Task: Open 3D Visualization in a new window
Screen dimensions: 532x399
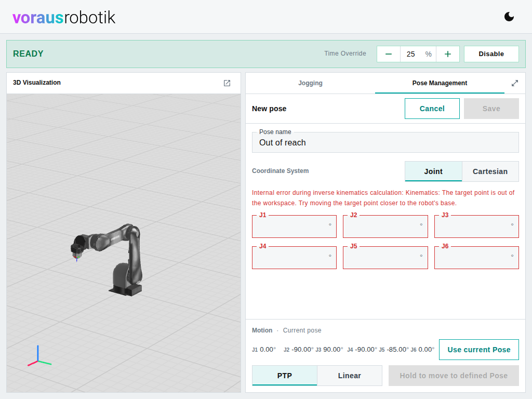Action: [x=227, y=83]
